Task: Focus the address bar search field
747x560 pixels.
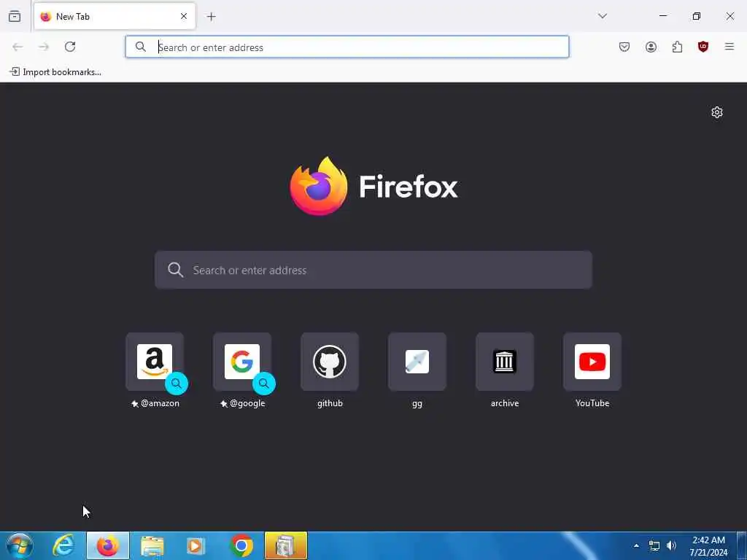Action: (347, 47)
